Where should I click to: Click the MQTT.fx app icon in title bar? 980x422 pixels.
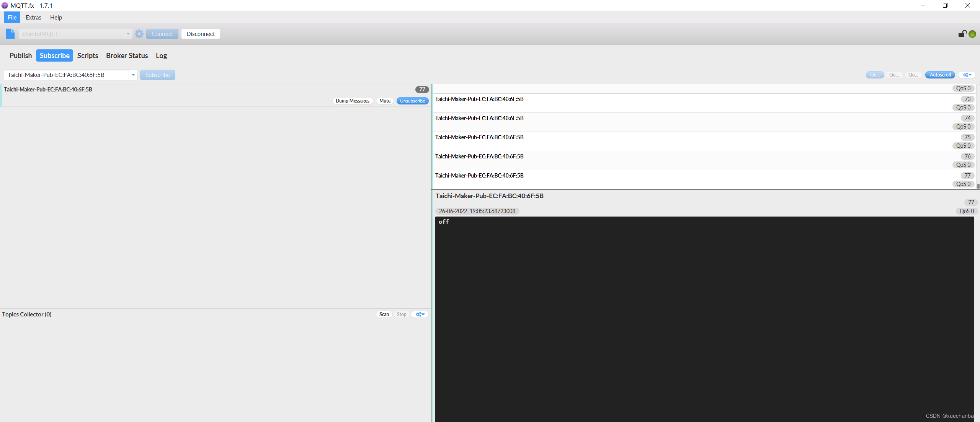(x=5, y=5)
